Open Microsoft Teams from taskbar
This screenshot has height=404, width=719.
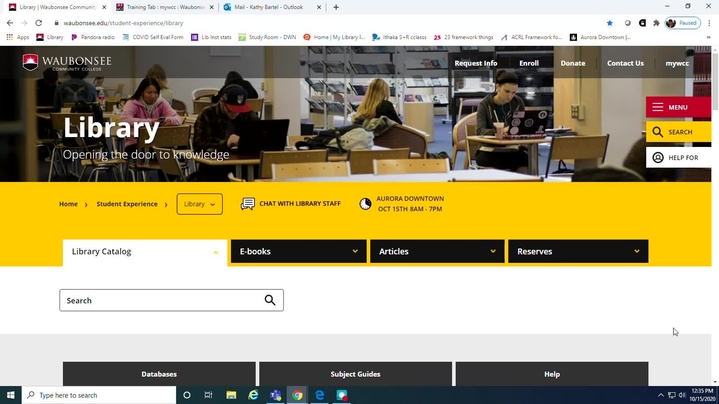(276, 395)
